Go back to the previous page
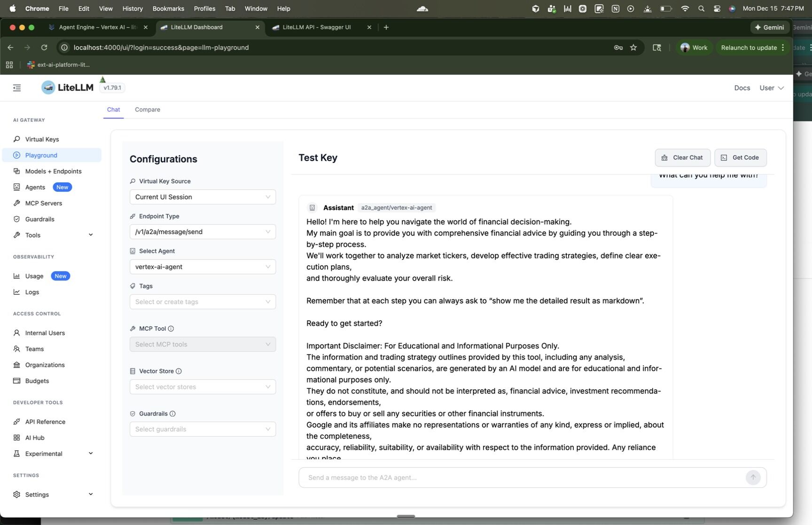Image resolution: width=812 pixels, height=525 pixels. coord(10,47)
